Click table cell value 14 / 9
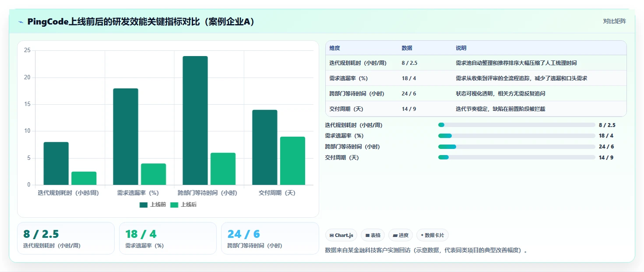 click(409, 109)
